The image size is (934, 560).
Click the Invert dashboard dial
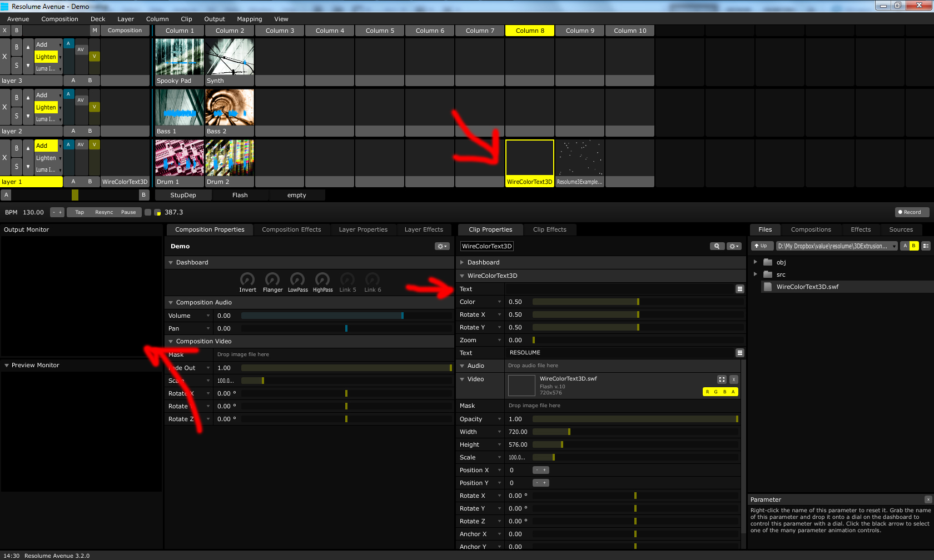[247, 279]
